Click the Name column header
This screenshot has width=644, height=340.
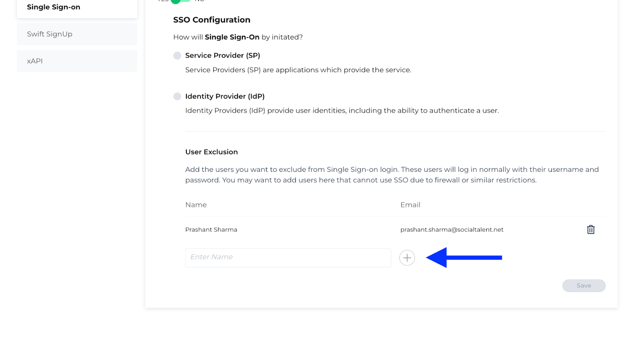coord(196,205)
